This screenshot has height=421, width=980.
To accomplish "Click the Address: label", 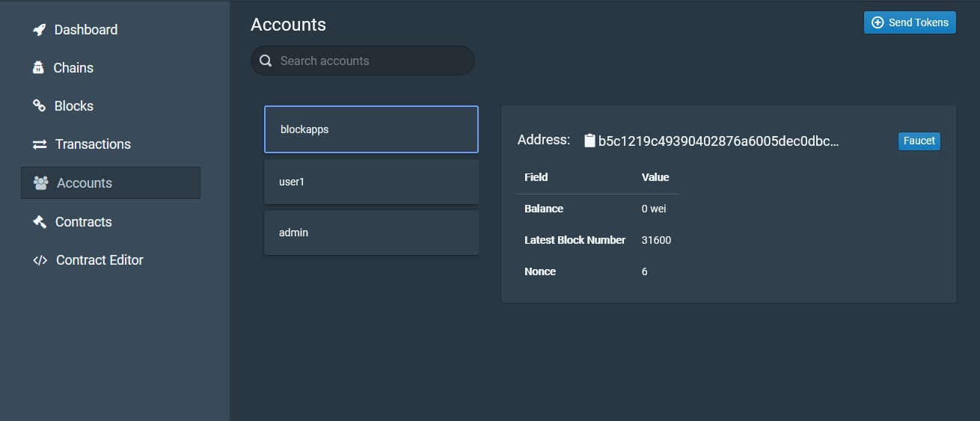I will pos(544,140).
